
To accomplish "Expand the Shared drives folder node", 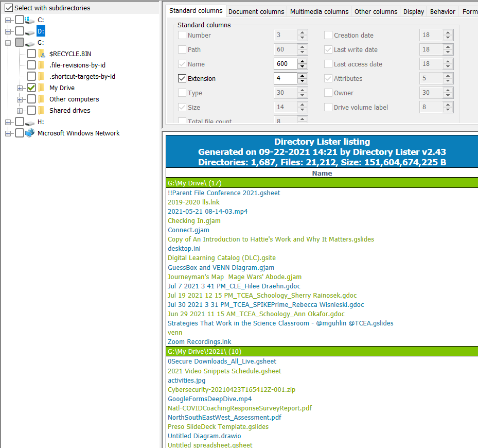I will [20, 111].
